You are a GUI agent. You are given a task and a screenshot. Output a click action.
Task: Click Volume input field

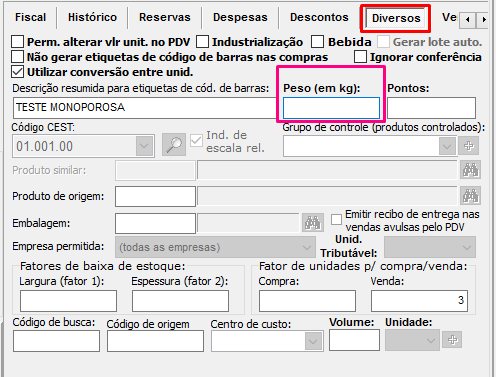[x=354, y=340]
